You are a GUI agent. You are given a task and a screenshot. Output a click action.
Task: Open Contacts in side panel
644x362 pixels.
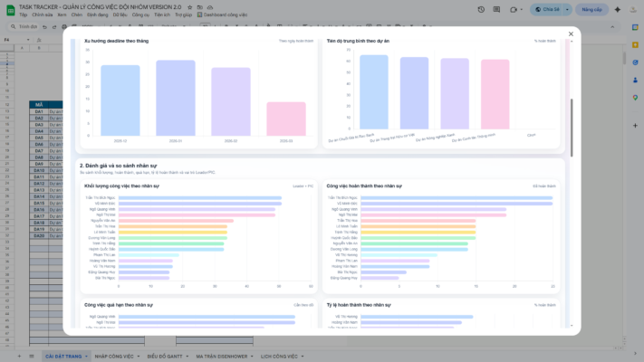tap(635, 80)
